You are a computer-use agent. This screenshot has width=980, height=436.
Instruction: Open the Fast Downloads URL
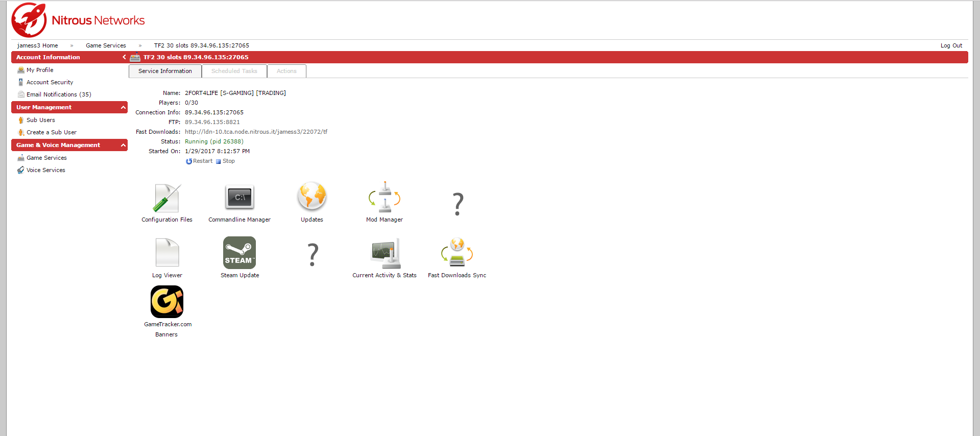256,132
